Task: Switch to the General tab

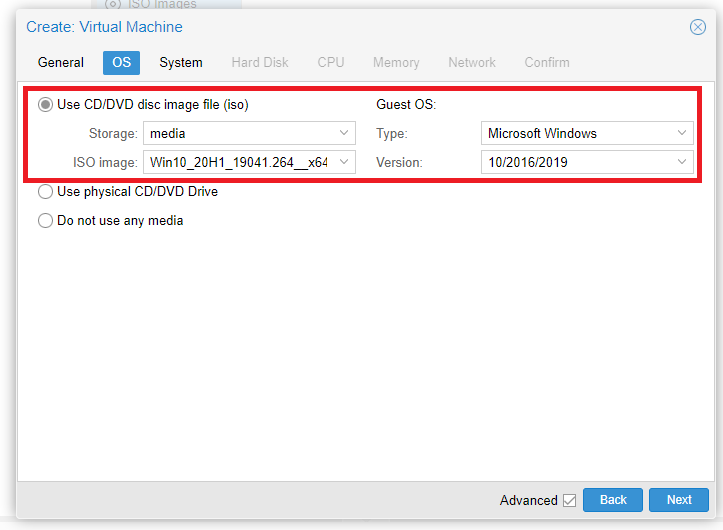Action: click(61, 62)
